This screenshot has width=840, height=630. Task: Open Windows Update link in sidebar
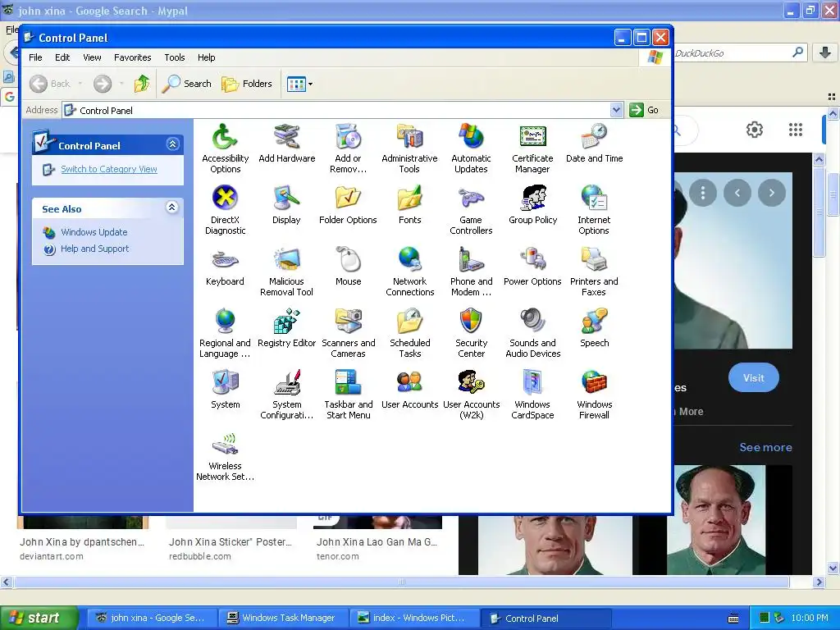click(94, 232)
